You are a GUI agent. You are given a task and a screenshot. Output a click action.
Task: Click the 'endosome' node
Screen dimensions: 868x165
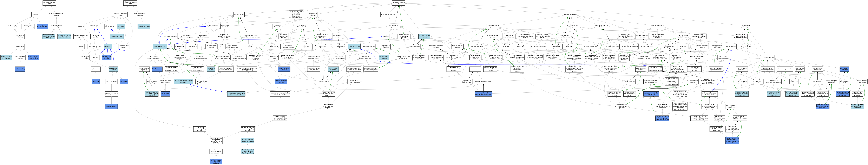click(124, 81)
